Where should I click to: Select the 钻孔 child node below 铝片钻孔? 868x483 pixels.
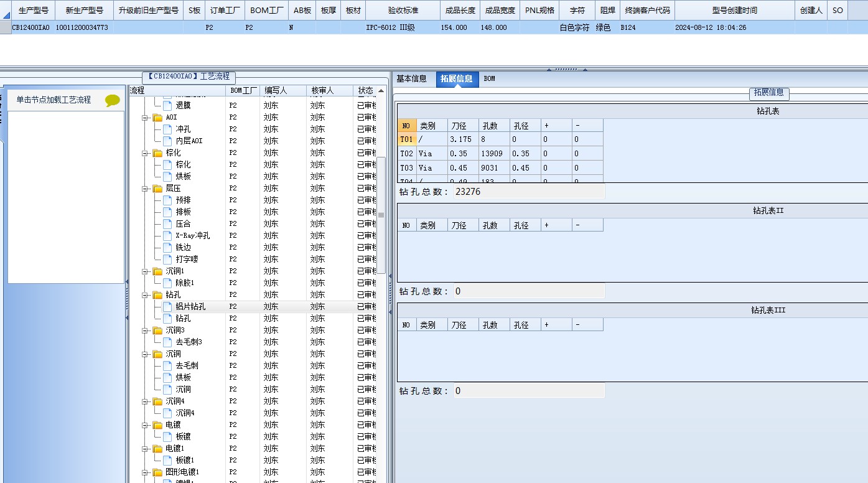click(183, 319)
